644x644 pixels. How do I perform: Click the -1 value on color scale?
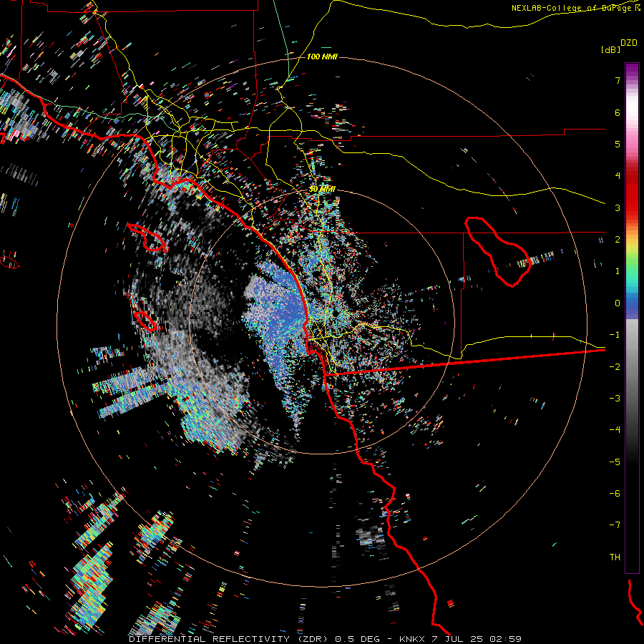click(x=615, y=335)
